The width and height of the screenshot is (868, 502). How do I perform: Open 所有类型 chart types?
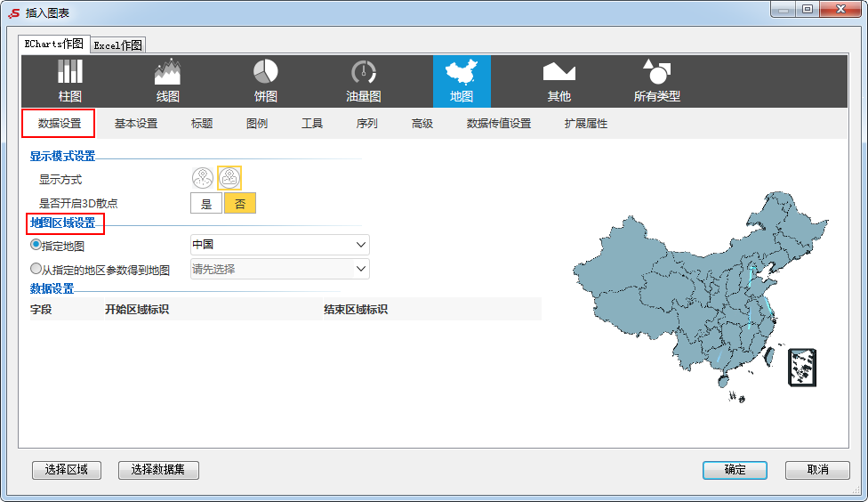pos(657,81)
